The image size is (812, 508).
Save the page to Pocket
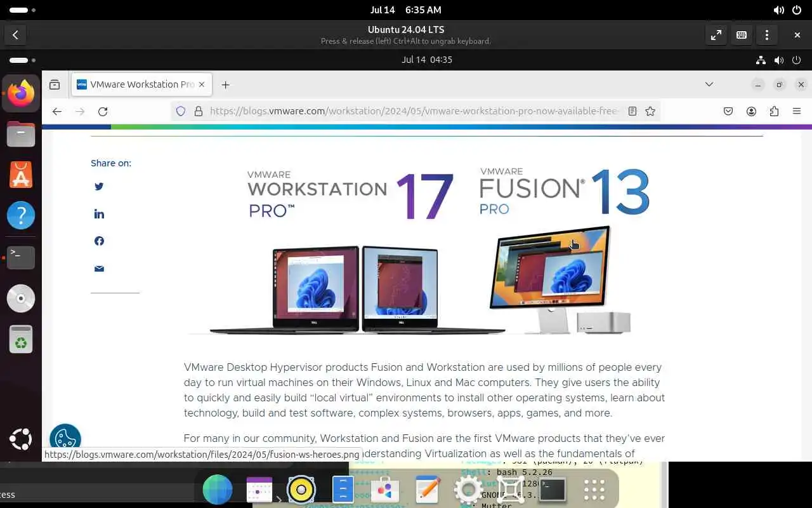728,111
